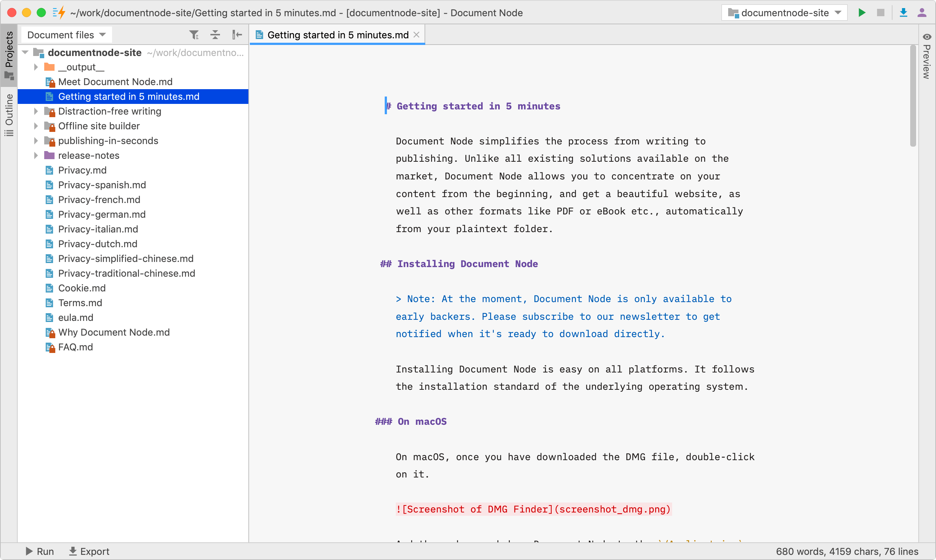Expand the Distraction-free writing folder

(36, 111)
